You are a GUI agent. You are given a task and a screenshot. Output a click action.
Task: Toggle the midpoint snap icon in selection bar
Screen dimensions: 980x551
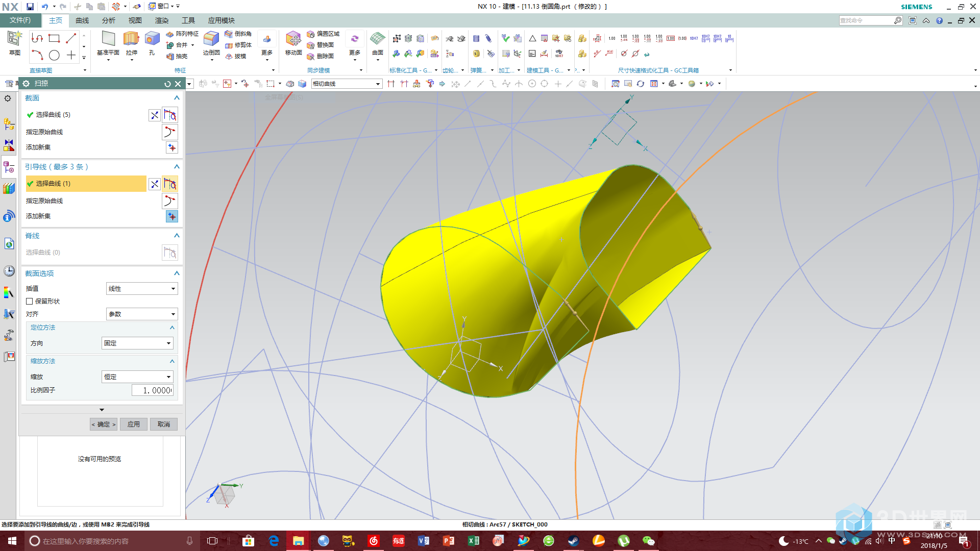click(480, 84)
